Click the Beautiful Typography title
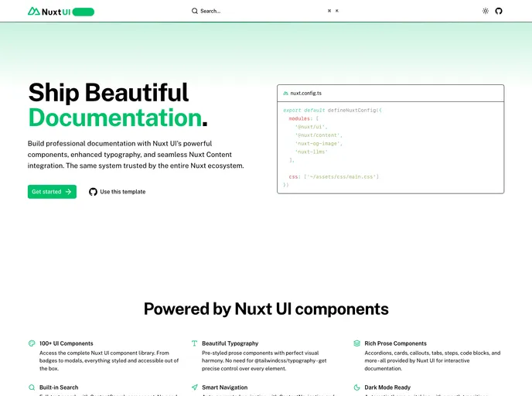 [230, 343]
